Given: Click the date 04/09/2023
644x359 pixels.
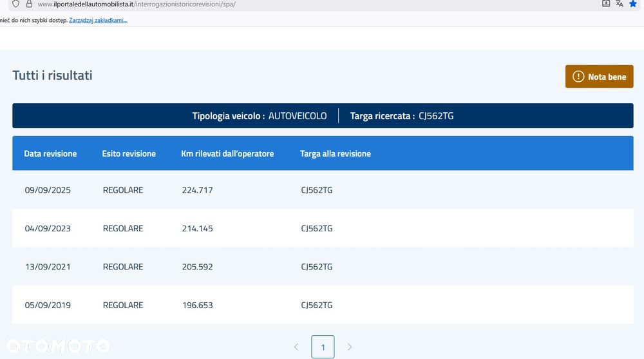Looking at the screenshot, I should [x=48, y=228].
